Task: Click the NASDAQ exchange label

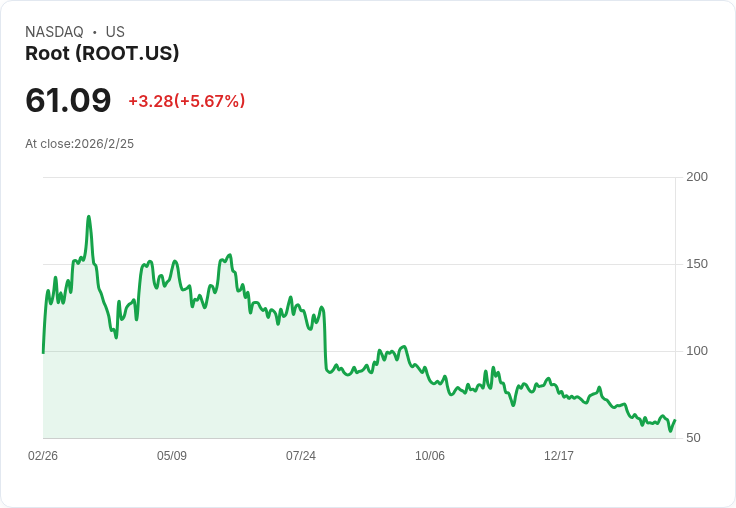Action: tap(54, 32)
